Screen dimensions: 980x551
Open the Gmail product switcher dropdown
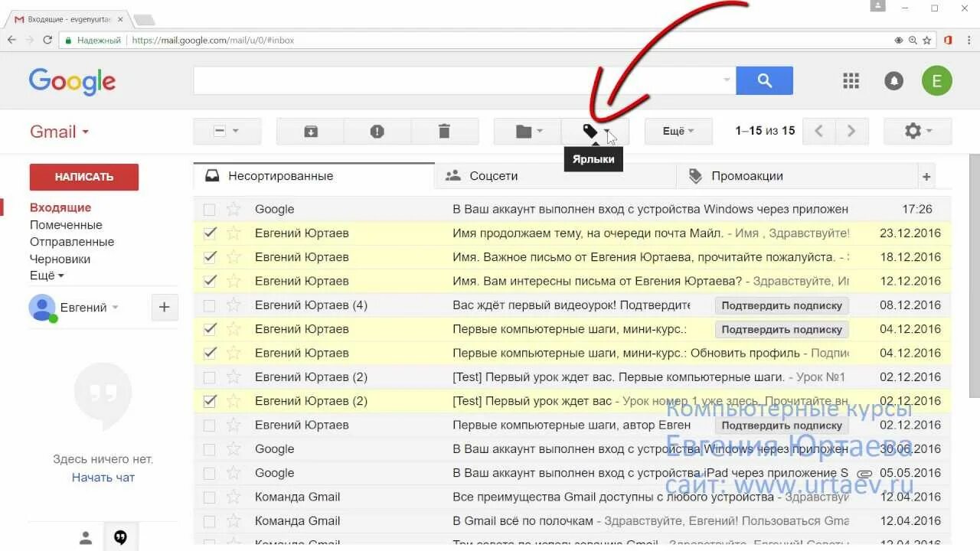coord(60,132)
